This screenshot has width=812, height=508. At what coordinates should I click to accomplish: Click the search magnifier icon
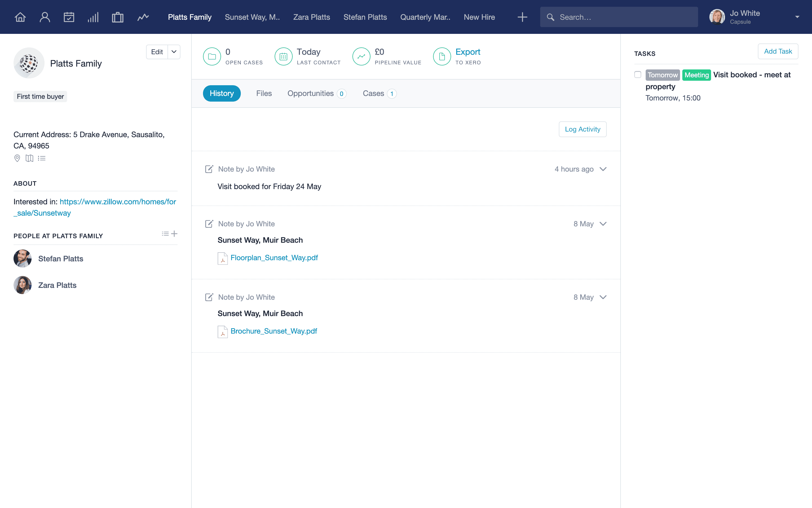(x=550, y=17)
